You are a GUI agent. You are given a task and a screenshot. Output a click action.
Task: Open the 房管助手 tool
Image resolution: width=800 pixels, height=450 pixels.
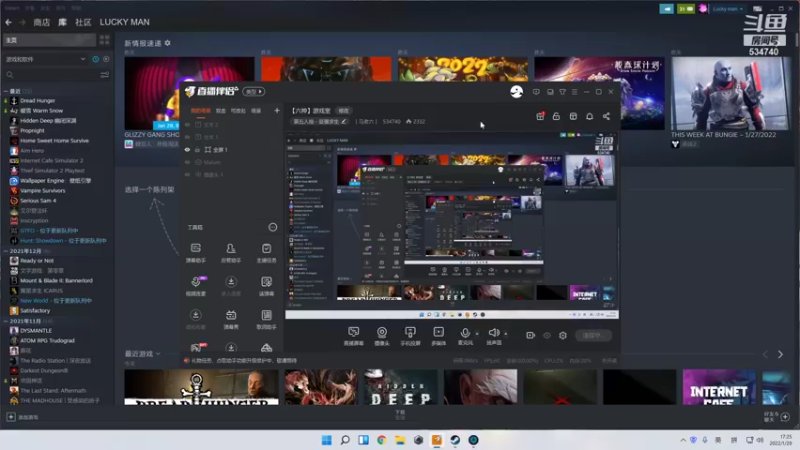(231, 253)
